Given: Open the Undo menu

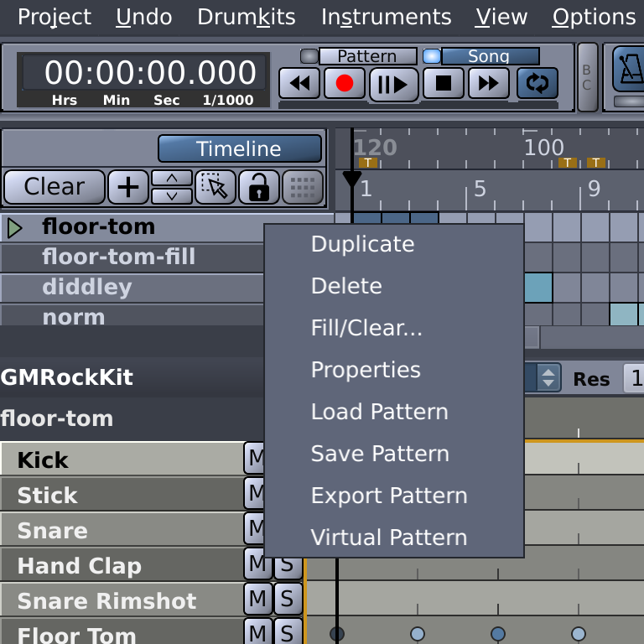Looking at the screenshot, I should [x=143, y=18].
